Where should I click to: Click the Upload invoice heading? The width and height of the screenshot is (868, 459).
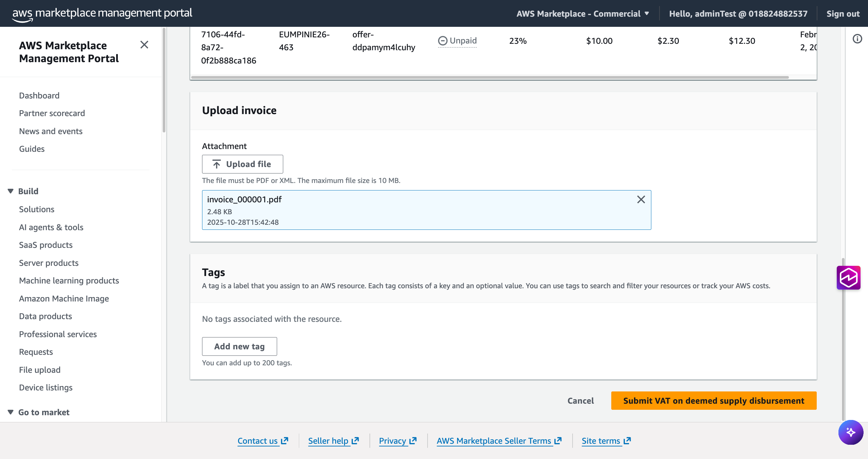coord(239,110)
